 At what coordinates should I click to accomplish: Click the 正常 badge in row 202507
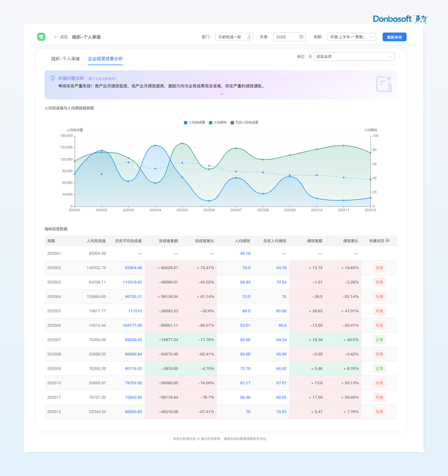[x=379, y=340]
